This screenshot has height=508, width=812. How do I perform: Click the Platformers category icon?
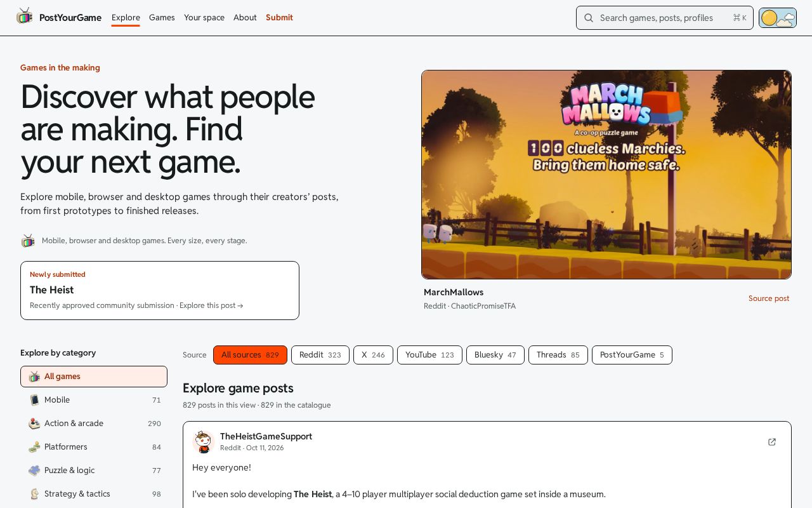34,447
